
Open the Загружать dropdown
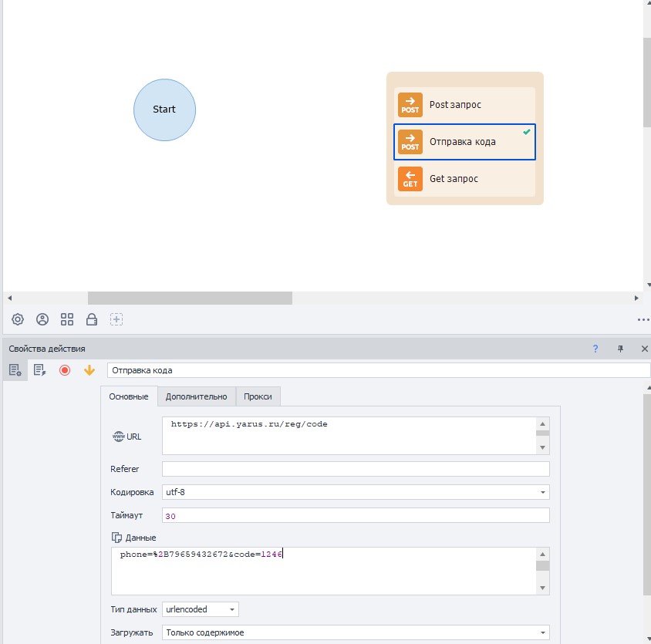356,632
